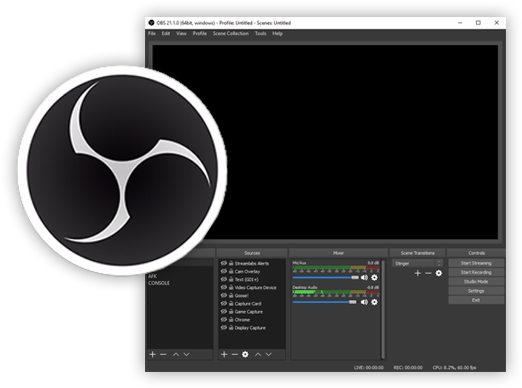Select the AFK scene
522x388 pixels.
click(152, 276)
